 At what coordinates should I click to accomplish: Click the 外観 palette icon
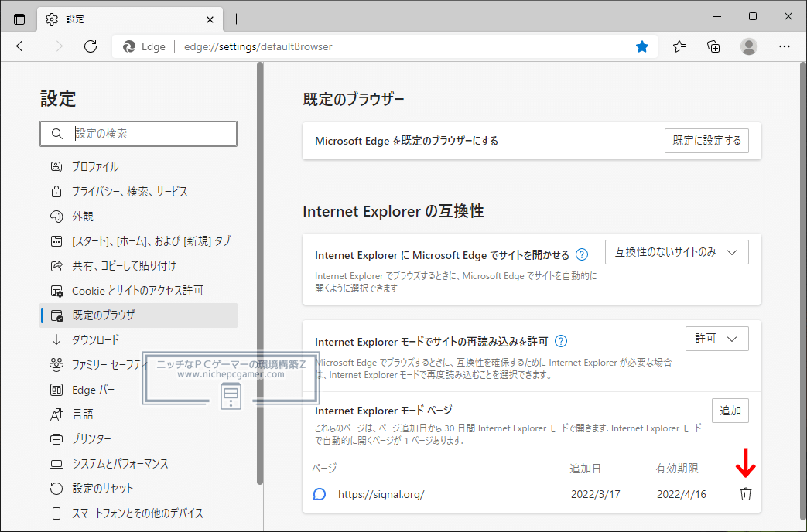[x=56, y=216]
